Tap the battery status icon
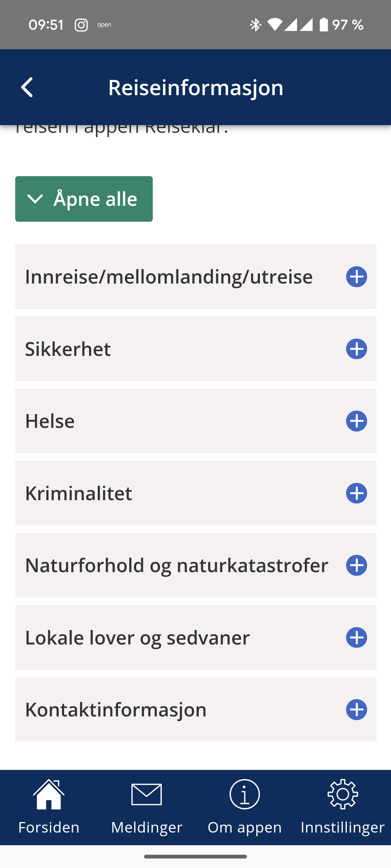 (324, 25)
